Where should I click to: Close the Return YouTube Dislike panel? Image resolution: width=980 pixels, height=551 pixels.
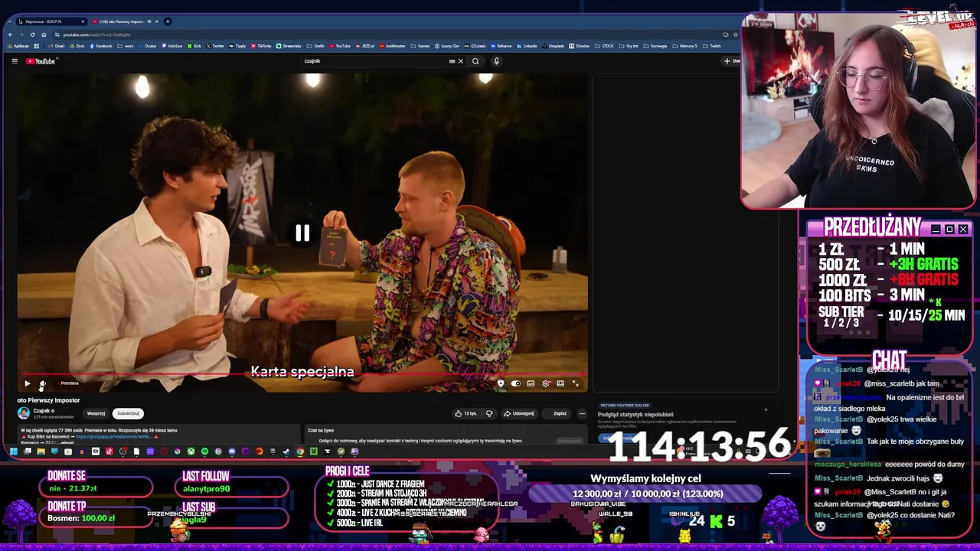[x=766, y=409]
